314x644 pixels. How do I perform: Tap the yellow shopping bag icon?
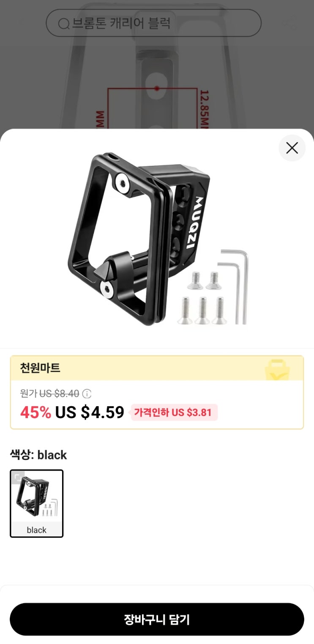pyautogui.click(x=277, y=369)
